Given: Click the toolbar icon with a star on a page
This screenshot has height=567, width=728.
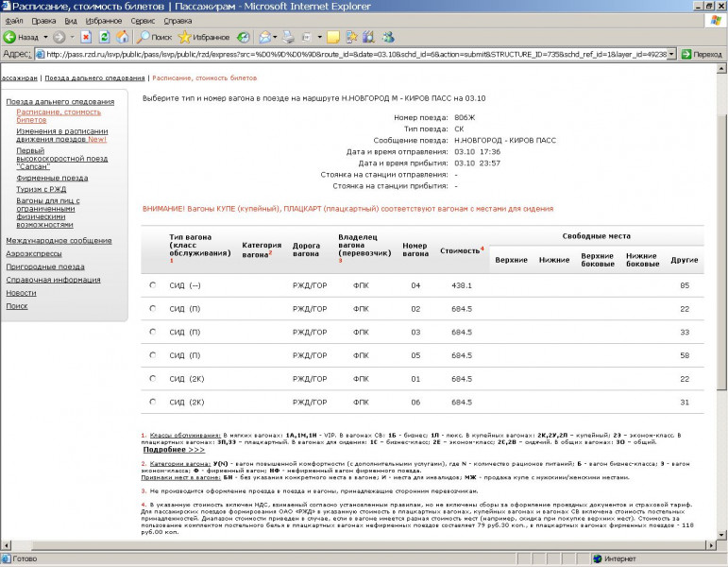Looking at the screenshot, I should coord(351,37).
